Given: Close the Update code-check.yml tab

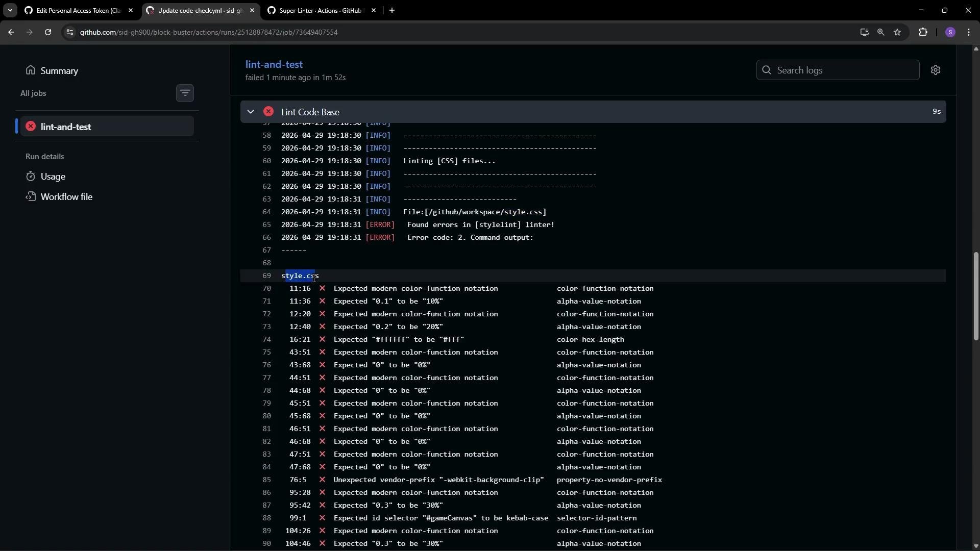Looking at the screenshot, I should (252, 10).
